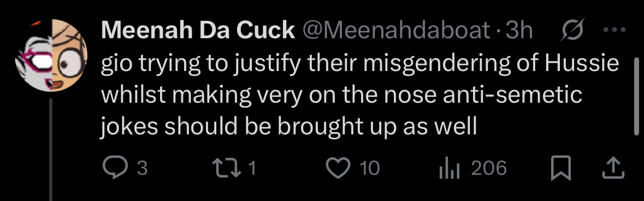Screen dimensions: 644x201
Task: Click the reply speech bubble icon
Action: (x=115, y=168)
